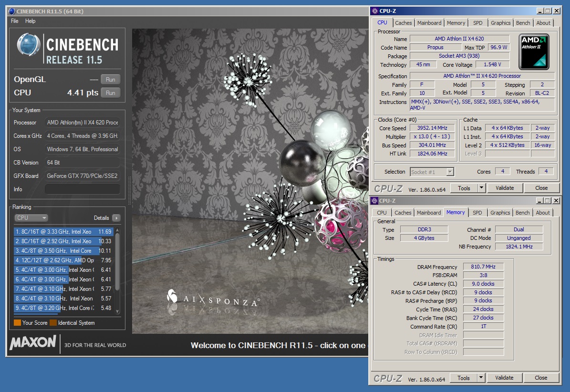Open SPD tab in upper CPU-Z window
Screen dimensions: 570x392
477,23
